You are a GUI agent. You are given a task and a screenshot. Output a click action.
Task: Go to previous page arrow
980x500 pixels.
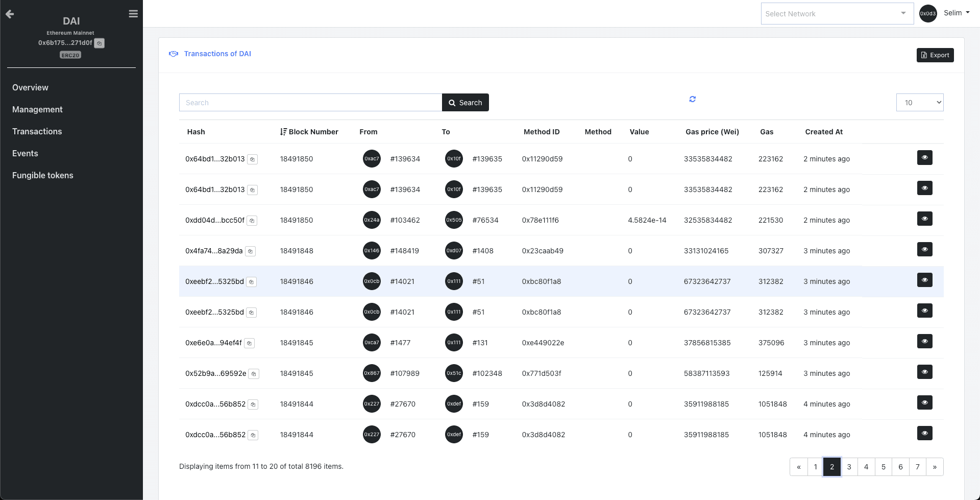click(x=798, y=467)
